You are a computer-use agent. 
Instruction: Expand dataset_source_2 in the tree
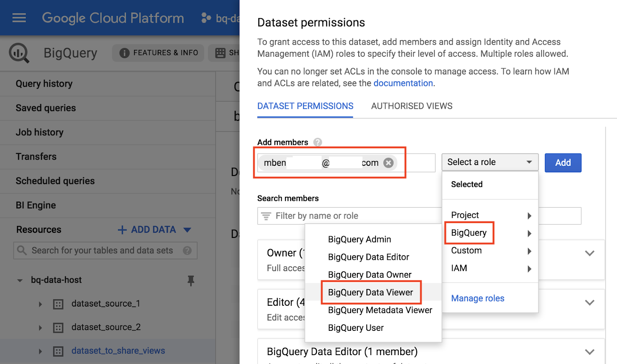coord(40,328)
